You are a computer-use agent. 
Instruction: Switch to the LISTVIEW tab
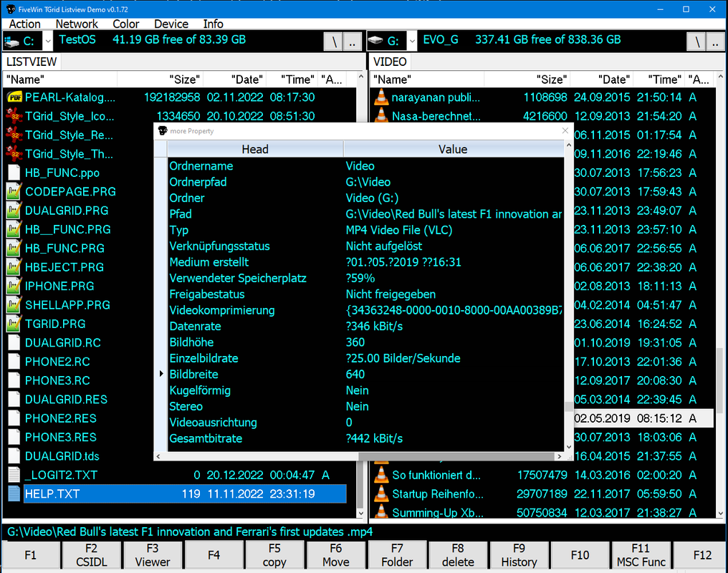[x=32, y=62]
